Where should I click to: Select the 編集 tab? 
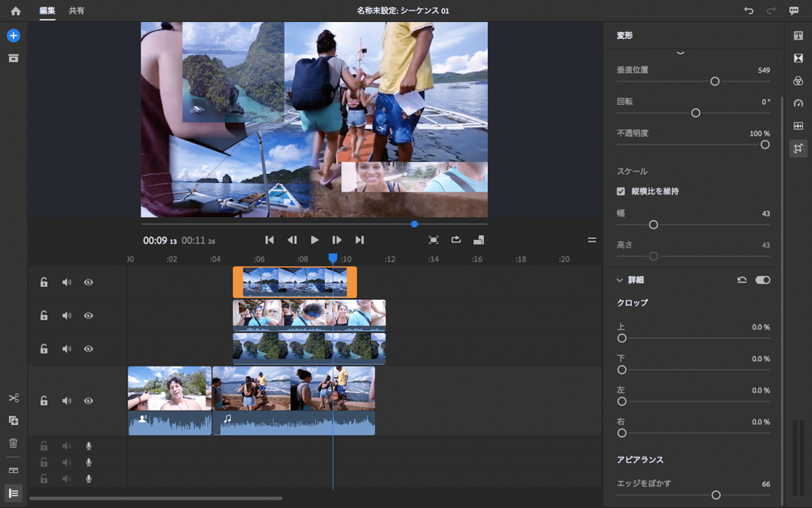pyautogui.click(x=47, y=11)
